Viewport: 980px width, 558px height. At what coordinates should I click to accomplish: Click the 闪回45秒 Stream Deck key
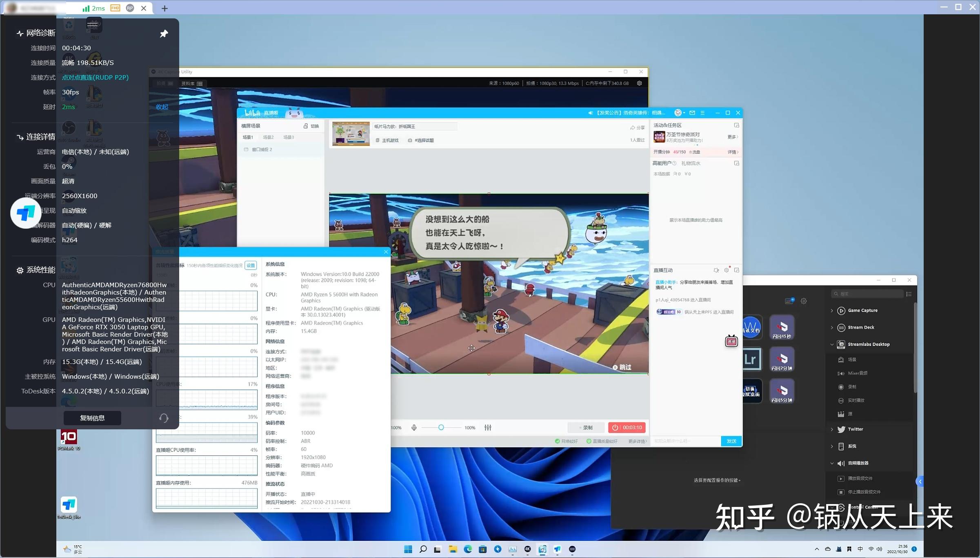[x=782, y=327]
